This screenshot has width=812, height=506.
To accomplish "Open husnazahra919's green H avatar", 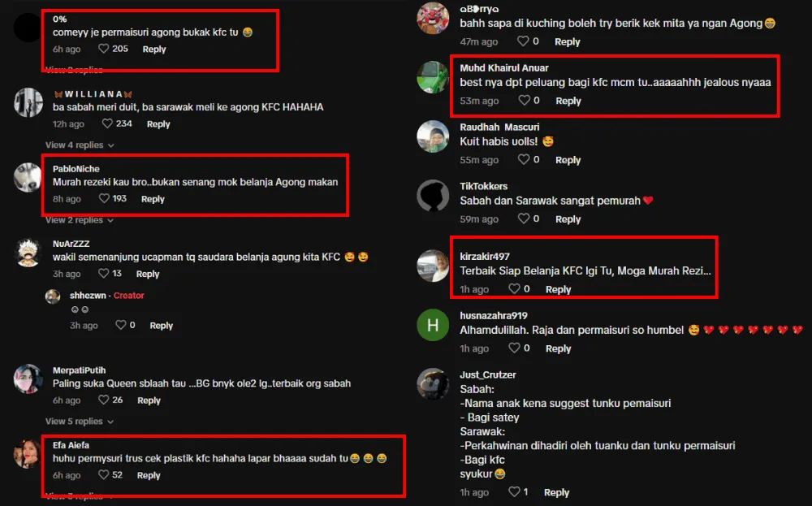I will (433, 325).
